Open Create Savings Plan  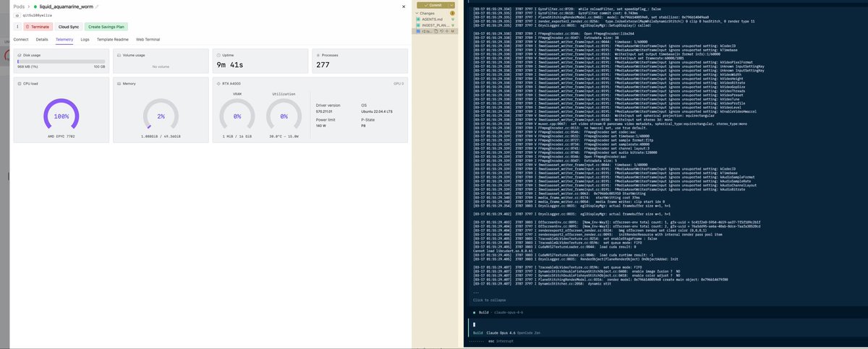coord(106,27)
